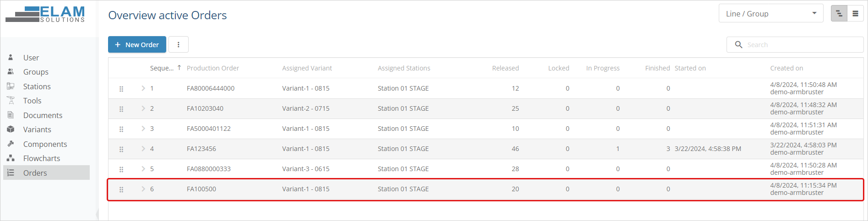Click the User icon in sidebar
868x221 pixels.
point(11,57)
